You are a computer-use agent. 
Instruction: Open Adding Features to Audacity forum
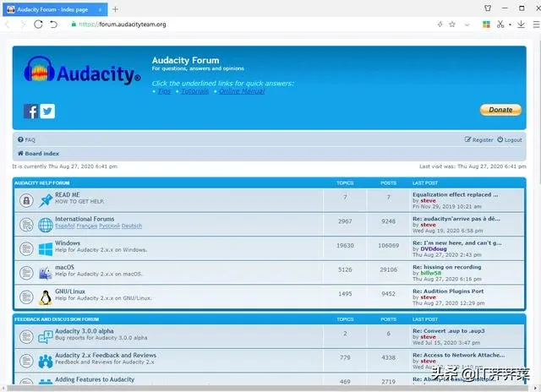95,379
